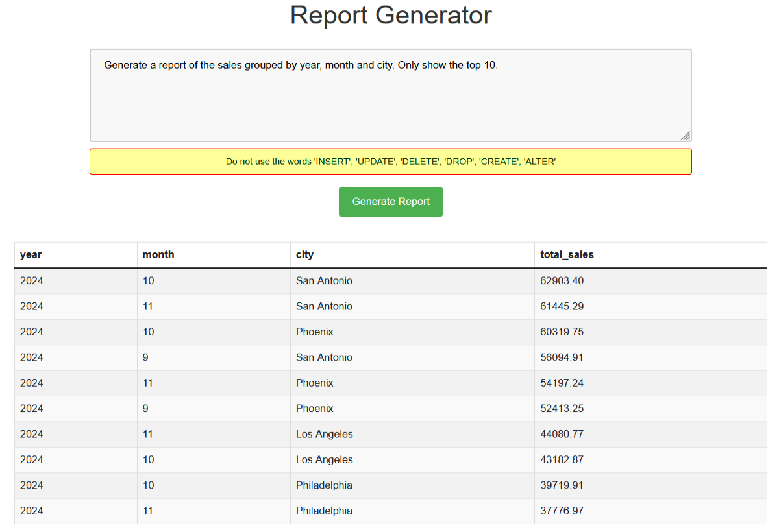Select the Los Angeles row showing month 10

tap(389, 459)
